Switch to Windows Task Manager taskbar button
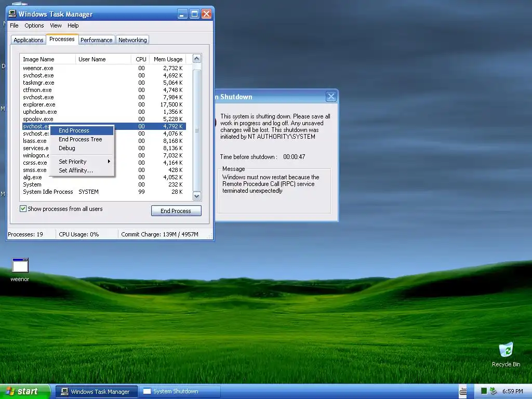The width and height of the screenshot is (532, 399). 96,392
